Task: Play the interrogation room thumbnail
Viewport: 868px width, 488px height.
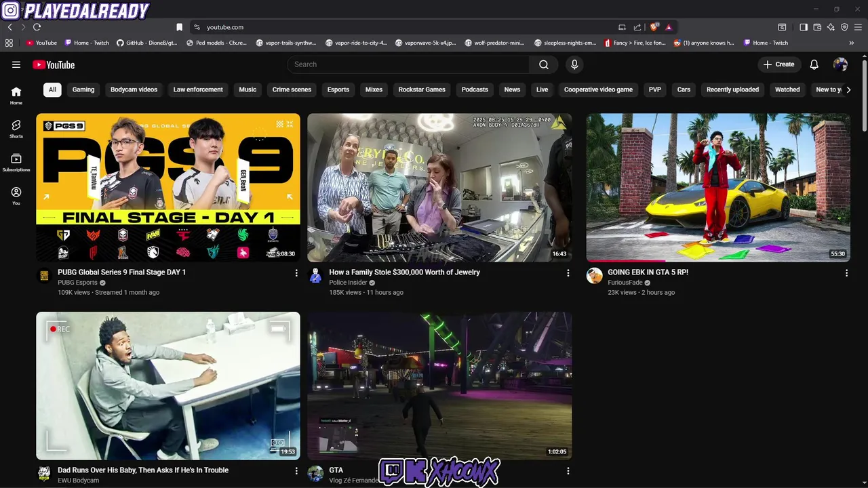Action: click(168, 386)
